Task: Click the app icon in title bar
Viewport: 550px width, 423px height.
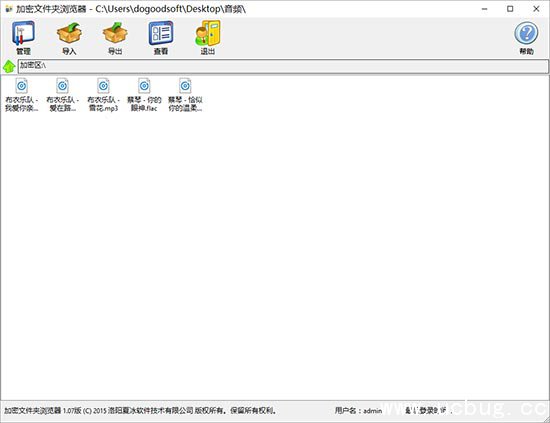Action: (9, 9)
